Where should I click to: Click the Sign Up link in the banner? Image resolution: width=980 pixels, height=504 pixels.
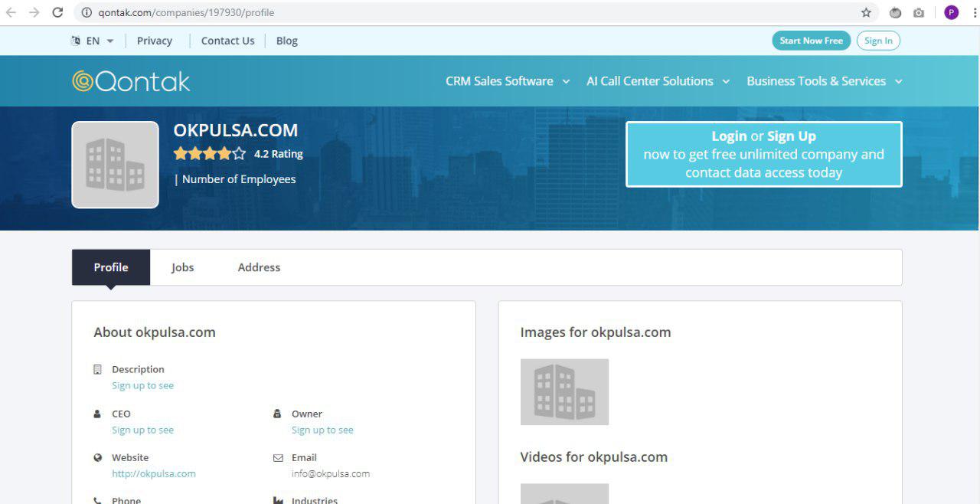[792, 136]
